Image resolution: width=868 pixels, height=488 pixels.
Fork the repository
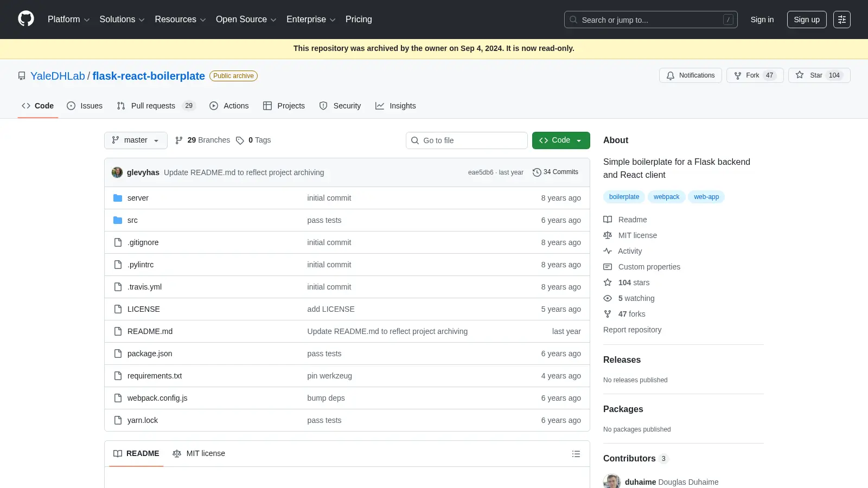point(755,75)
